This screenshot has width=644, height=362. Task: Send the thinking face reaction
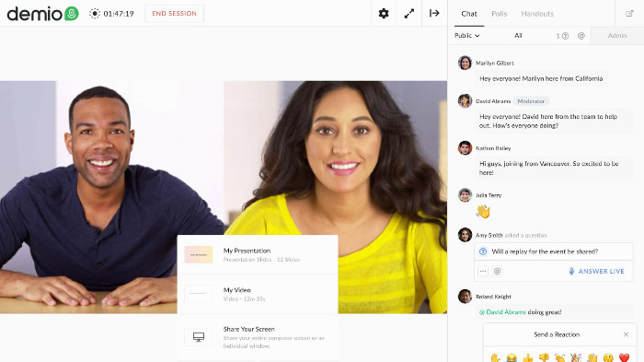[x=608, y=357]
